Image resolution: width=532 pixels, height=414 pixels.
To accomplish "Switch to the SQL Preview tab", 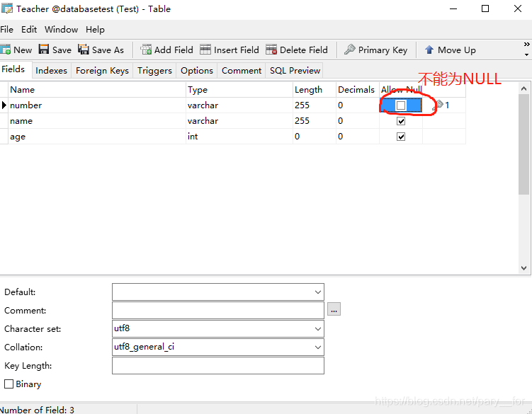I will pos(295,70).
